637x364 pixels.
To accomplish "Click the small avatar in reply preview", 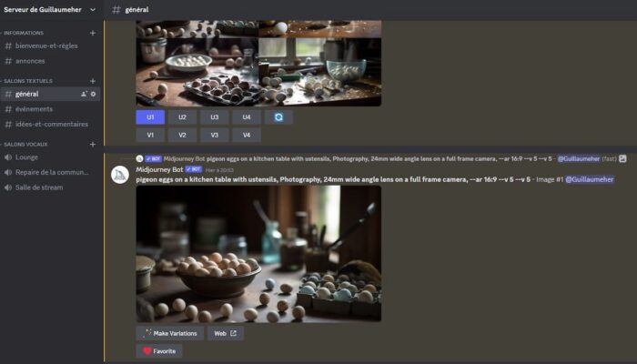I will click(139, 159).
